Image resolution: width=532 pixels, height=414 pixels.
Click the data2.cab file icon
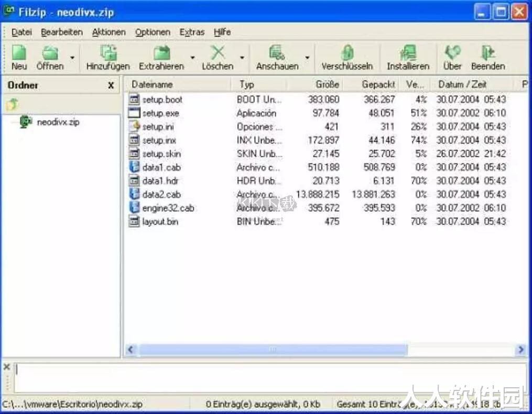pos(134,194)
